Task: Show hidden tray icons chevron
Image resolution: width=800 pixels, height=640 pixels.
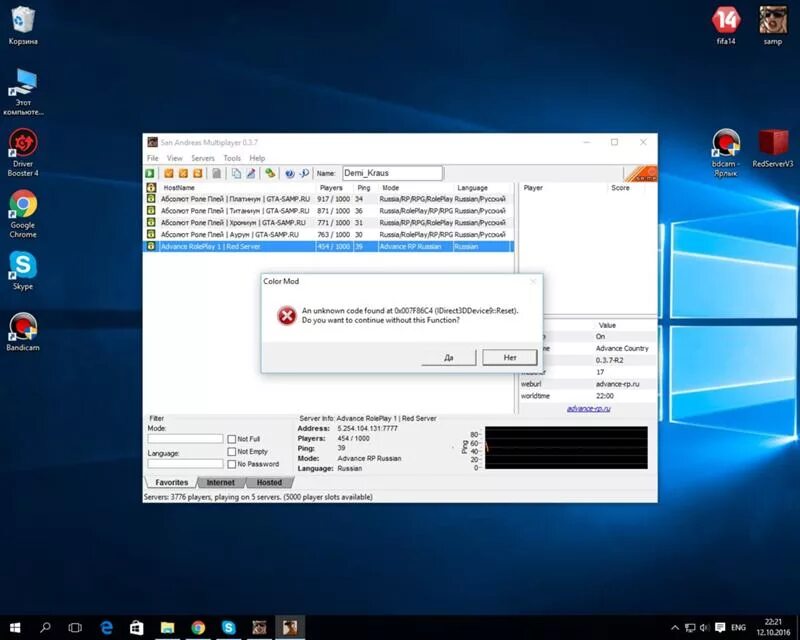Action: [675, 628]
